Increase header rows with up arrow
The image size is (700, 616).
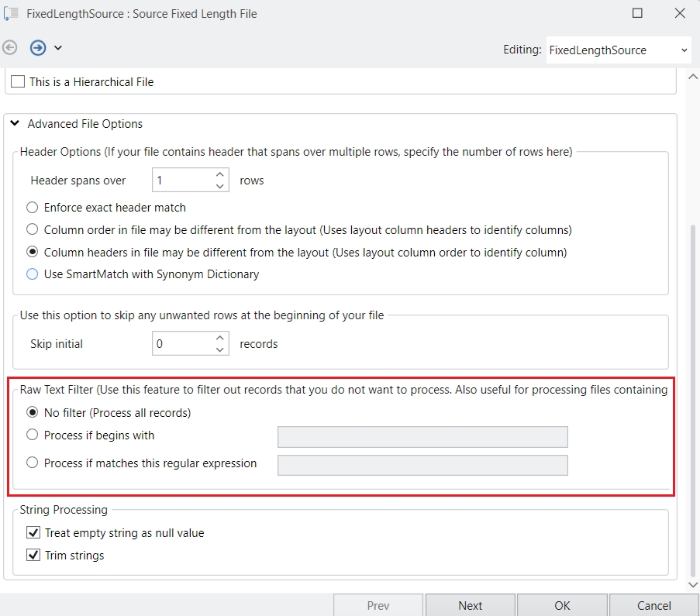[x=220, y=175]
